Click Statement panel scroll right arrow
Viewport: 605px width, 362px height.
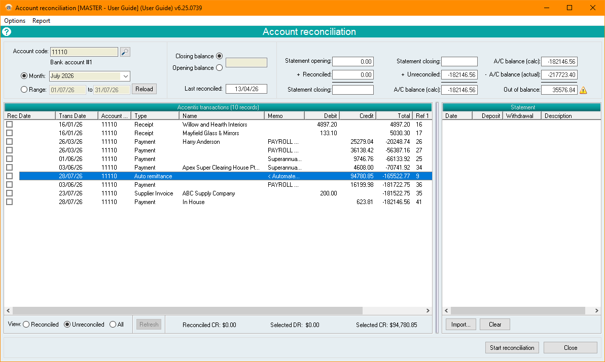click(x=597, y=311)
